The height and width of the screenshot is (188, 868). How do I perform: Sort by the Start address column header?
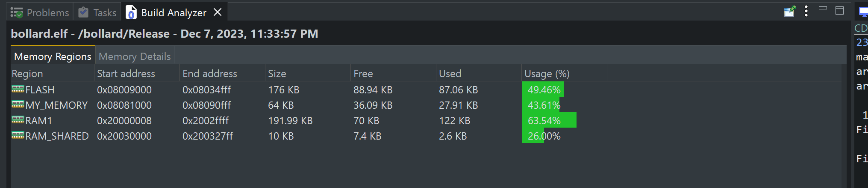tap(126, 74)
